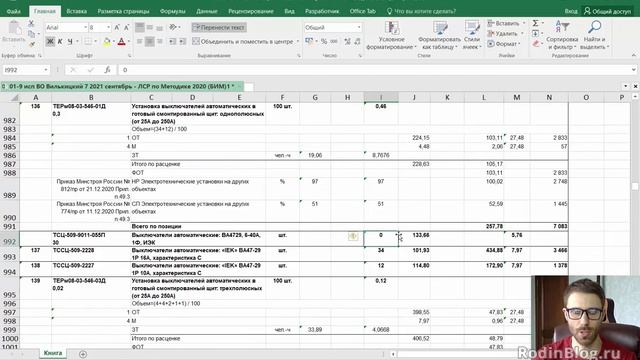Open Стили ячеек gallery
The image size is (640, 360).
pyautogui.click(x=472, y=36)
